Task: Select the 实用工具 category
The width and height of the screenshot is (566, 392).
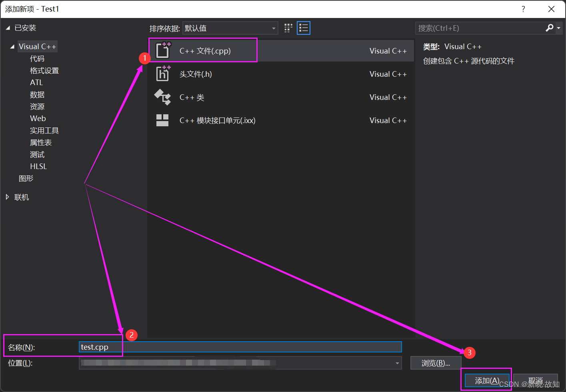Action: point(44,131)
